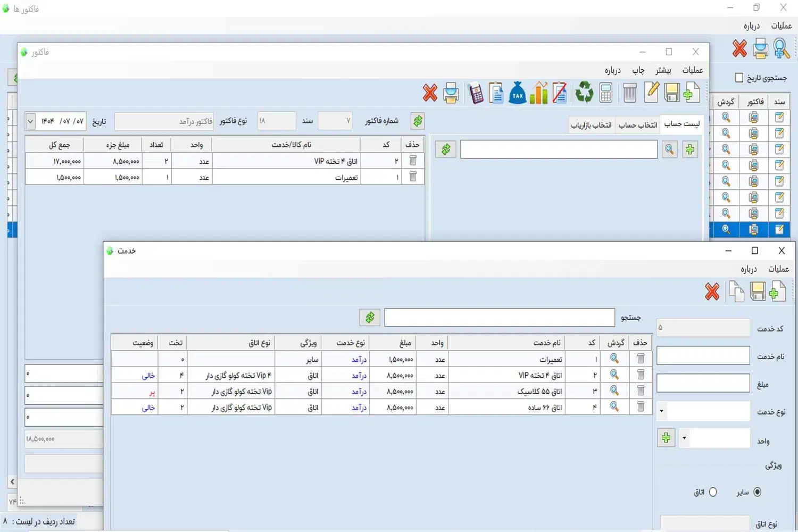Click the green plus button beside واحد

pyautogui.click(x=666, y=438)
